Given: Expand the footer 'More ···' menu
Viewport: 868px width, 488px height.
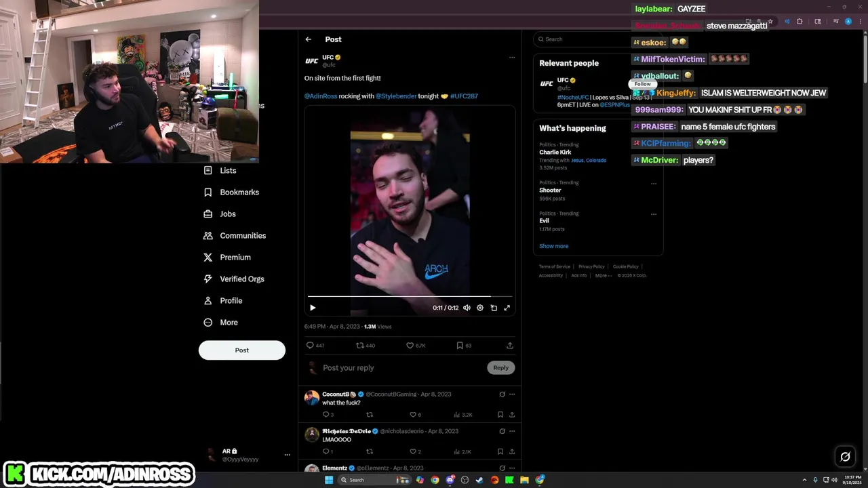Looking at the screenshot, I should coord(603,276).
